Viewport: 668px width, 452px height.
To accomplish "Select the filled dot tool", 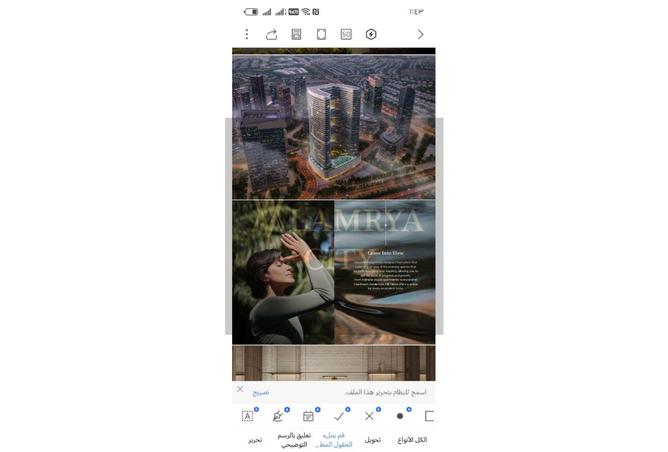I will tap(400, 416).
